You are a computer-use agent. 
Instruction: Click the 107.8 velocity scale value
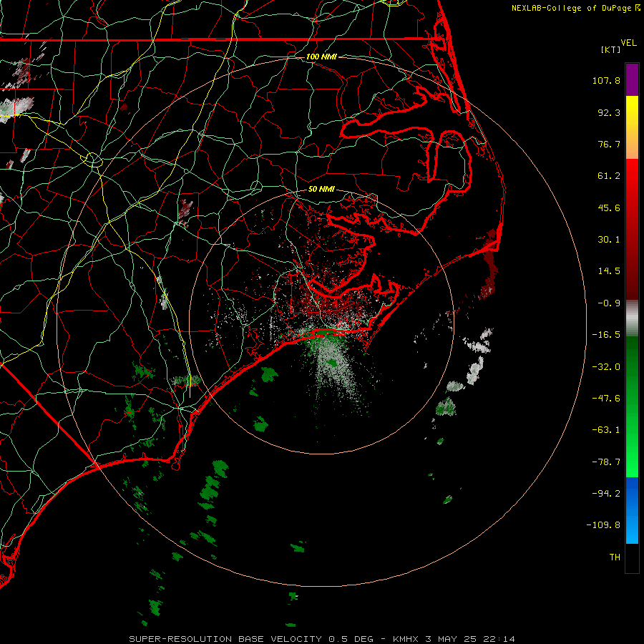(606, 80)
